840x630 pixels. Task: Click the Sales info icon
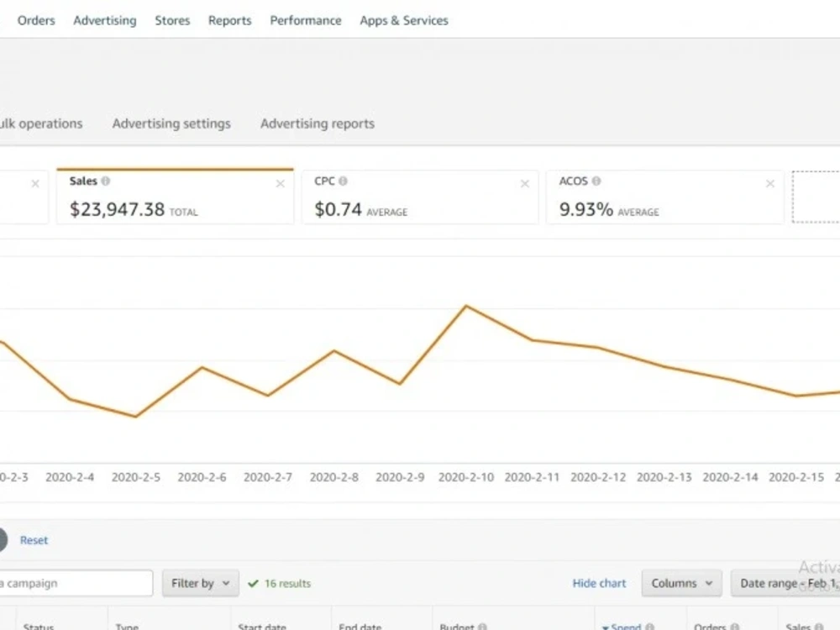click(106, 181)
